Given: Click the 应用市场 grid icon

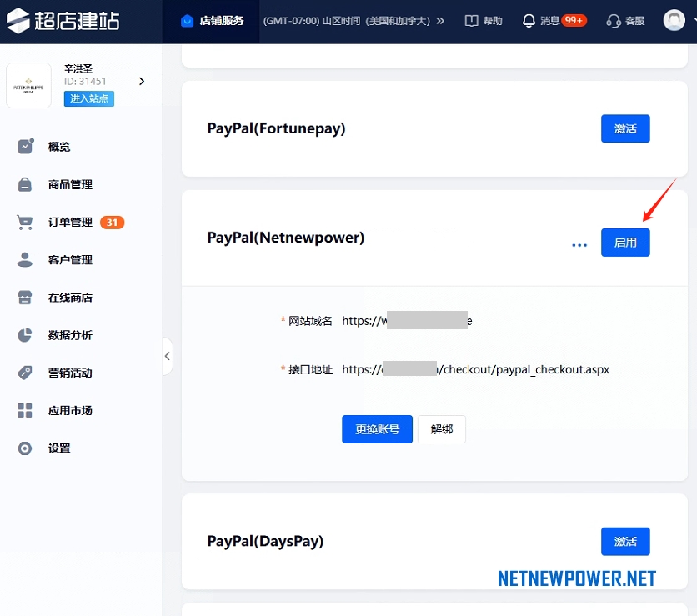Looking at the screenshot, I should click(25, 410).
